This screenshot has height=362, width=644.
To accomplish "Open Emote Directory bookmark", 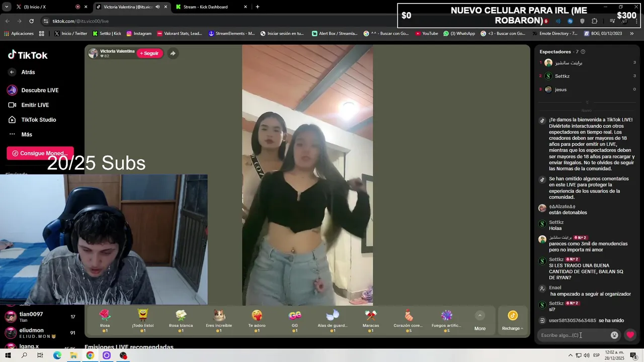I will pos(555,34).
